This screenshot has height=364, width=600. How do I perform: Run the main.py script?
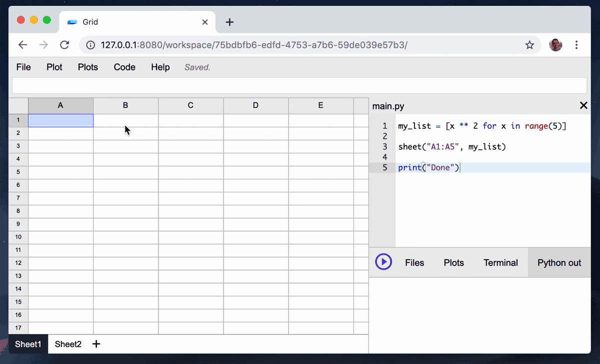(383, 262)
